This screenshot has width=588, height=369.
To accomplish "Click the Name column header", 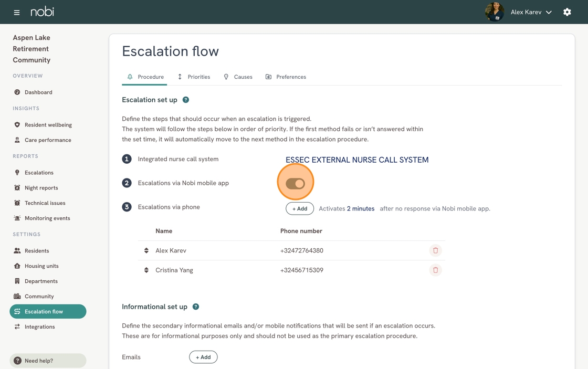I will (164, 231).
